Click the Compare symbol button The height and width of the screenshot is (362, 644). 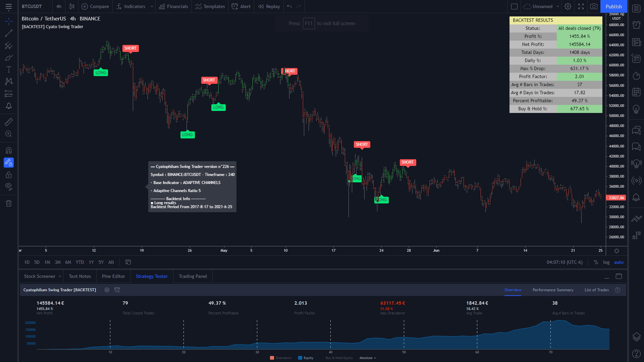(95, 6)
